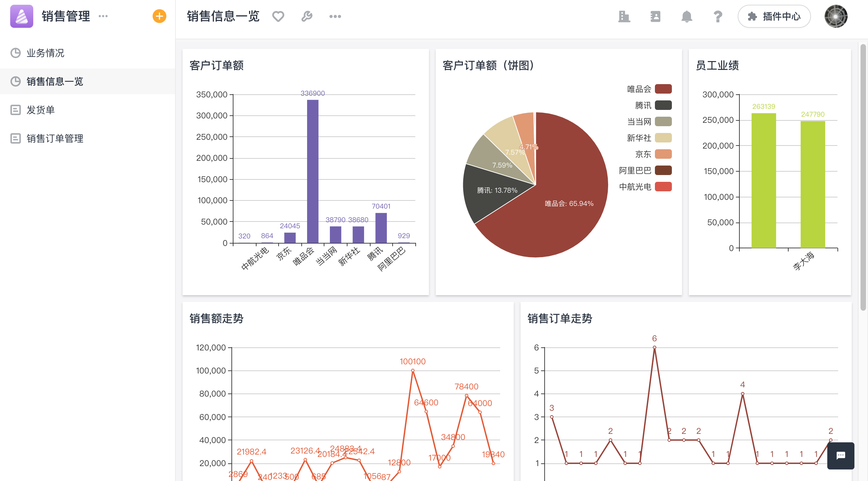Click the form icon beside 发货单
868x481 pixels.
click(16, 110)
